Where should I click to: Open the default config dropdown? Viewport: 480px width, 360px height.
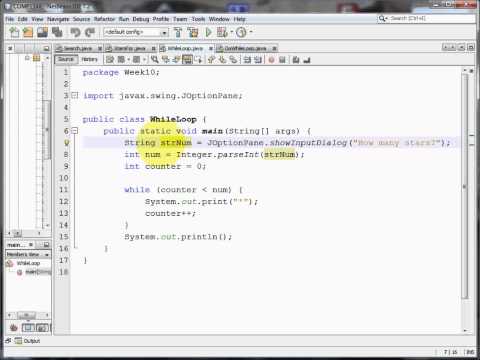pos(135,32)
